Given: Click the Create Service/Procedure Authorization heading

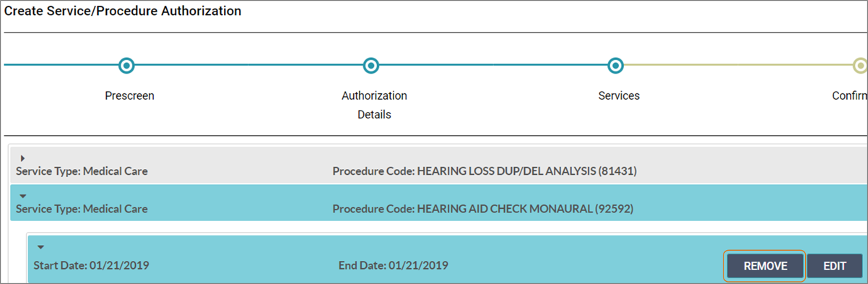Looking at the screenshot, I should pyautogui.click(x=123, y=12).
